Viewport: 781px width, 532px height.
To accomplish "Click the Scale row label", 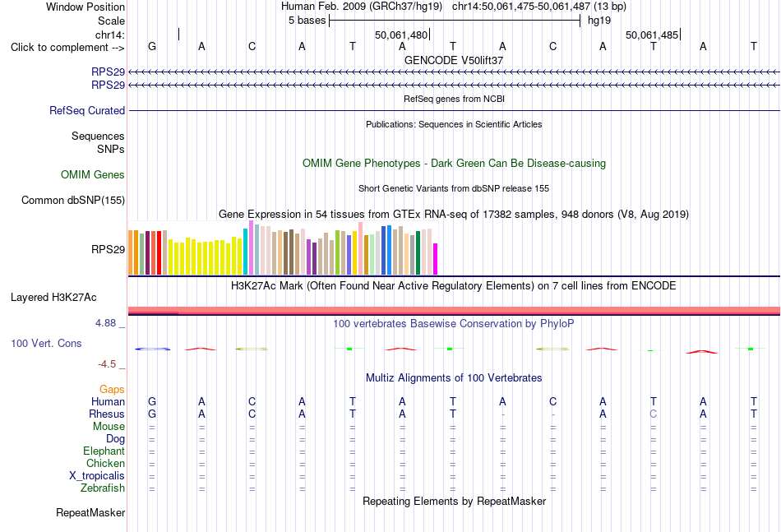I will click(111, 21).
